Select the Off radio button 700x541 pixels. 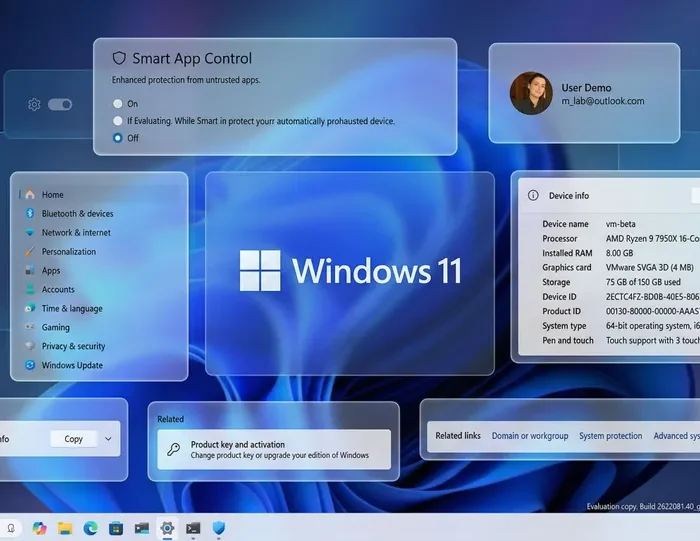tap(117, 138)
